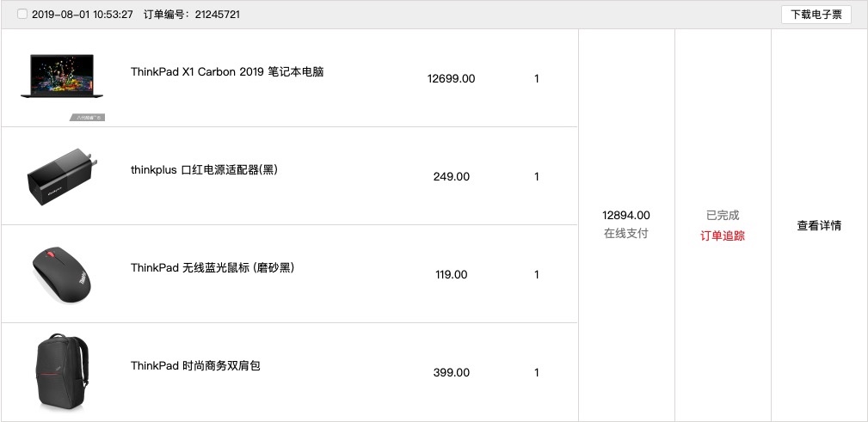Click the wireless mouse product image
This screenshot has width=868, height=422.
coord(61,274)
